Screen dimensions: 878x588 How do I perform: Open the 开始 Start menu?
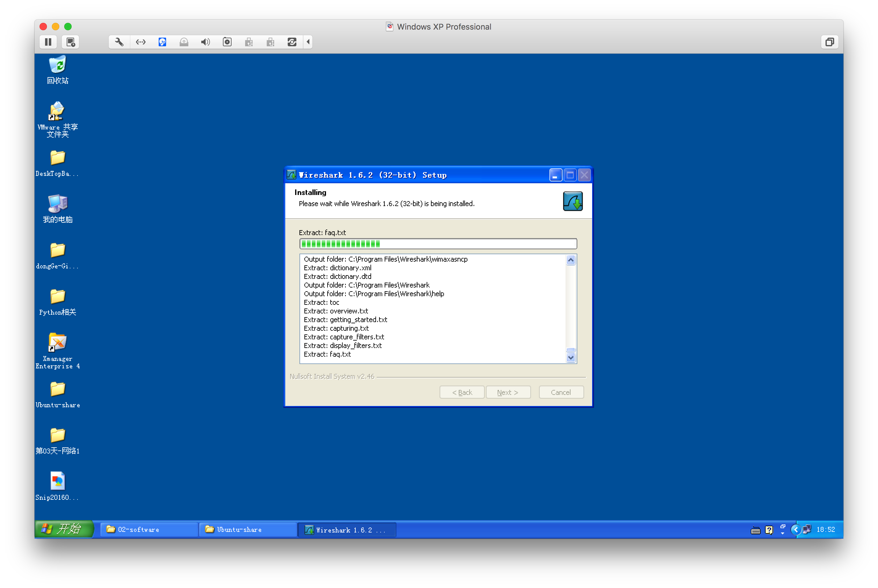pos(64,529)
